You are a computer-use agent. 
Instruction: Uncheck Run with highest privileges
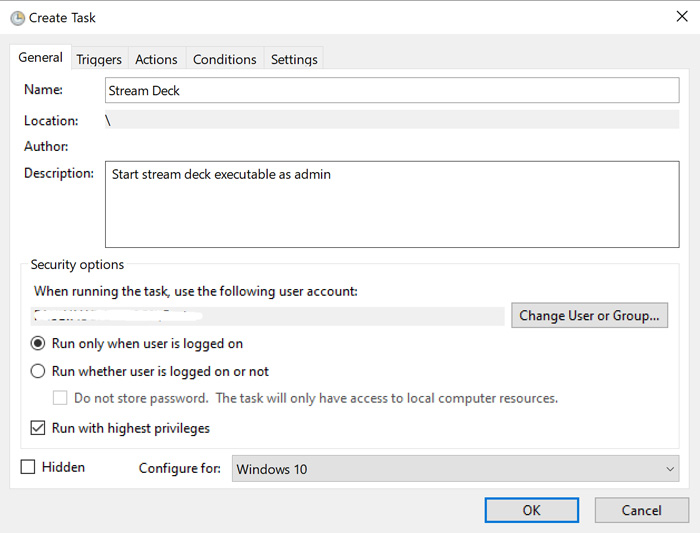(x=38, y=428)
